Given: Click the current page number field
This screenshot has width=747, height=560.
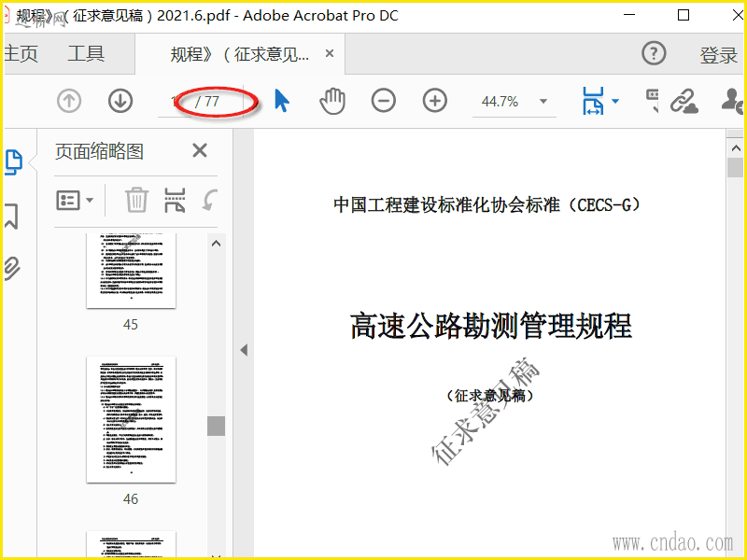Looking at the screenshot, I should [x=176, y=102].
